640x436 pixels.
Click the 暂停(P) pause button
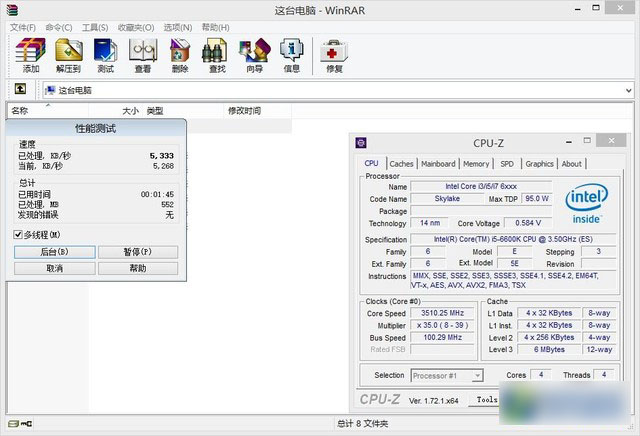138,252
